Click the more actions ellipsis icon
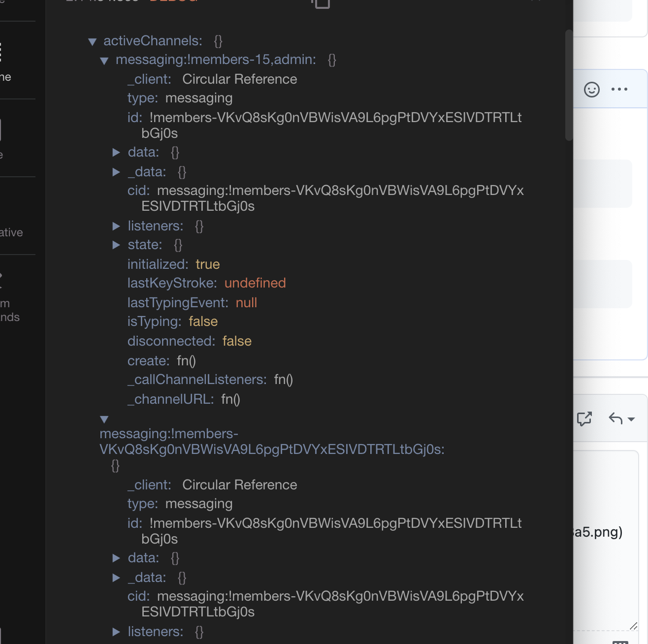648x644 pixels. pyautogui.click(x=619, y=89)
